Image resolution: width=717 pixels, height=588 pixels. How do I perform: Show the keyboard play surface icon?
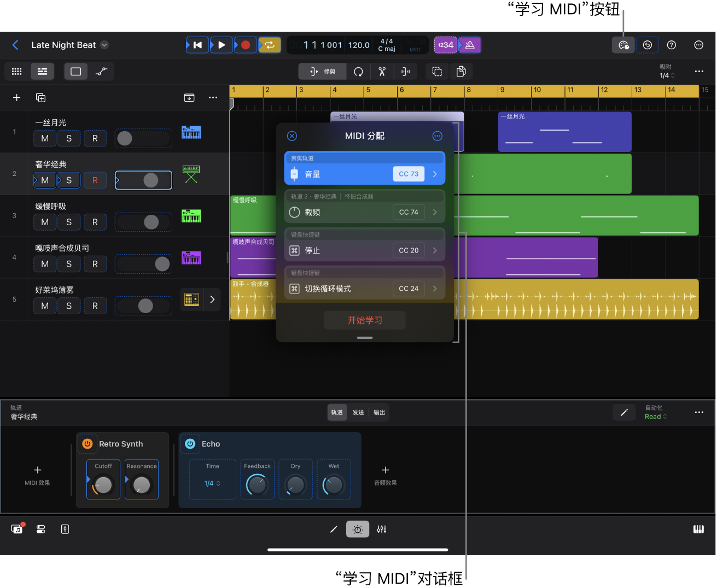pyautogui.click(x=698, y=529)
